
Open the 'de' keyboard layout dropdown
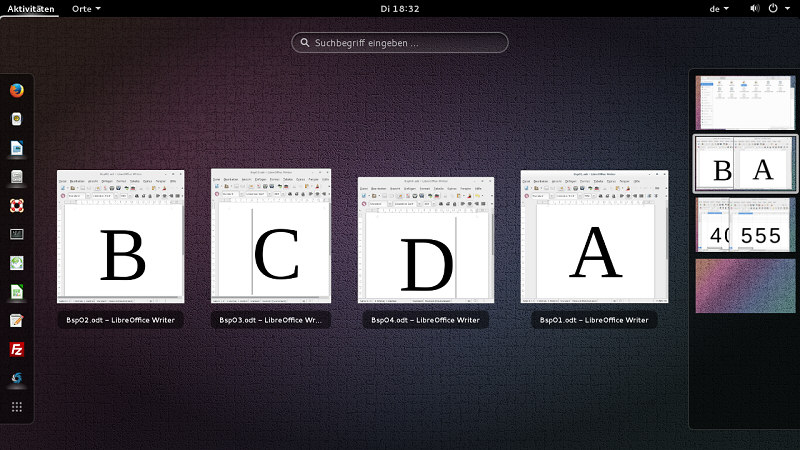click(x=719, y=8)
